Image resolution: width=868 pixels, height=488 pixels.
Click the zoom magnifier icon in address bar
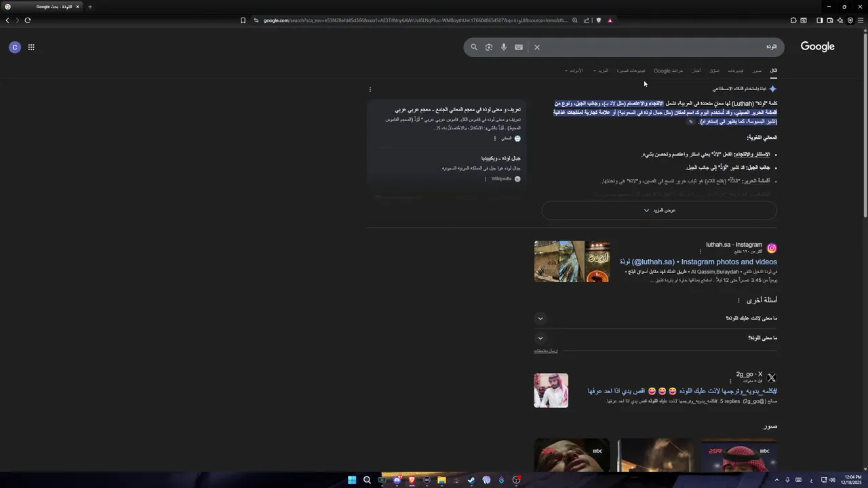[575, 20]
